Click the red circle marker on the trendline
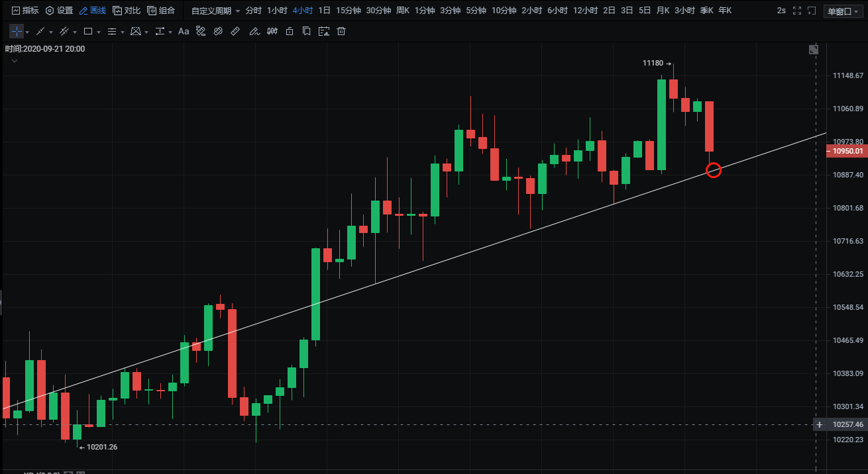Image resolution: width=868 pixels, height=474 pixels. tap(713, 170)
